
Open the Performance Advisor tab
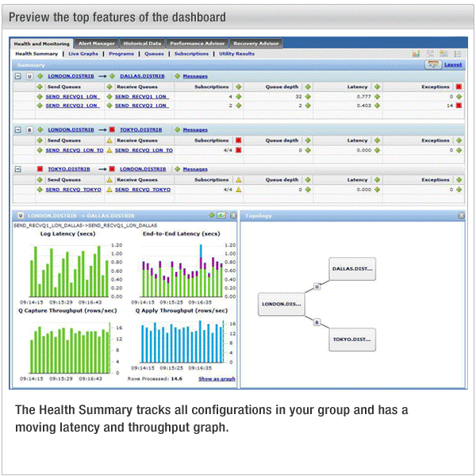198,44
